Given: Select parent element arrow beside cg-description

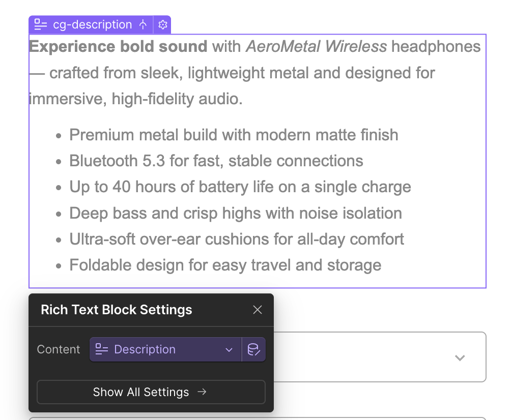Looking at the screenshot, I should 143,24.
